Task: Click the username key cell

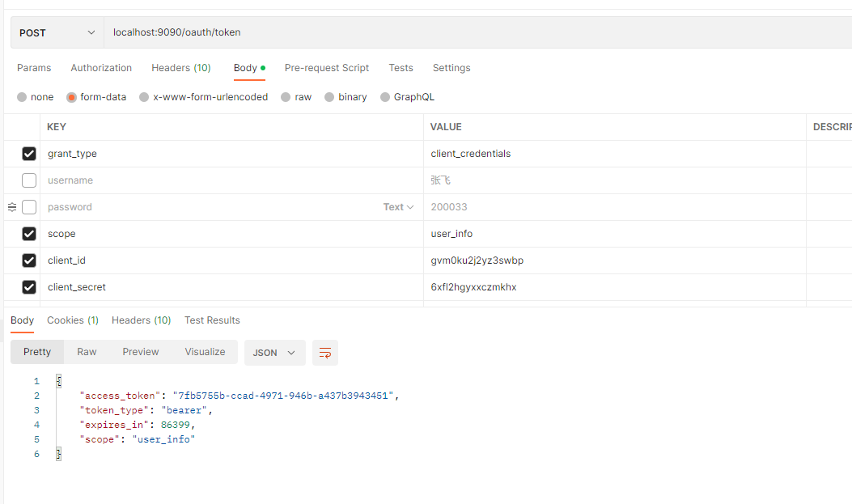Action: coord(231,180)
